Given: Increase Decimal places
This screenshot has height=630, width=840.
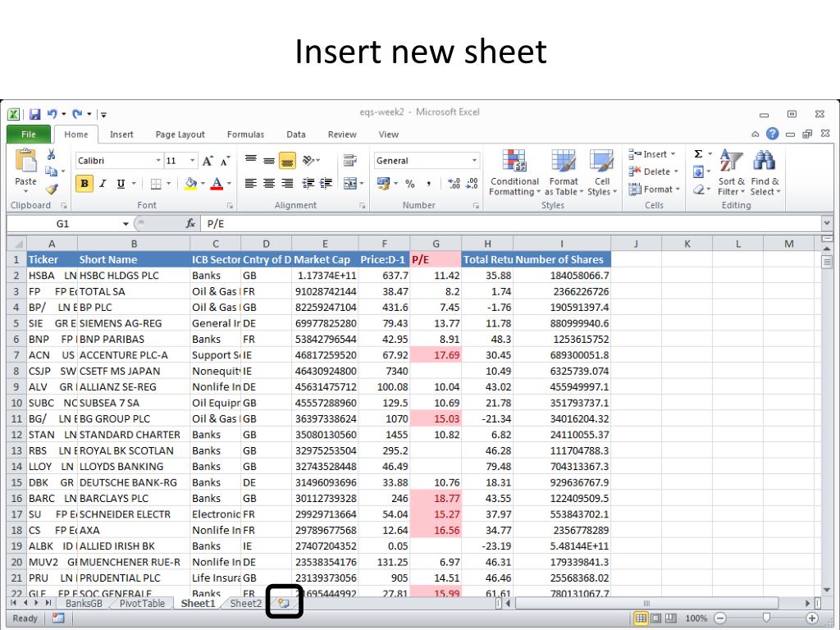Looking at the screenshot, I should (x=454, y=184).
